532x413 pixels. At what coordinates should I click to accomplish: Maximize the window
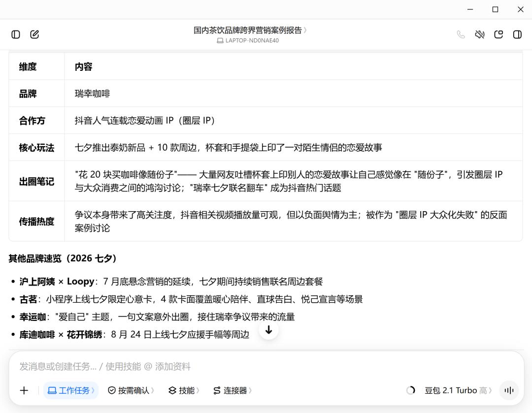pyautogui.click(x=496, y=9)
